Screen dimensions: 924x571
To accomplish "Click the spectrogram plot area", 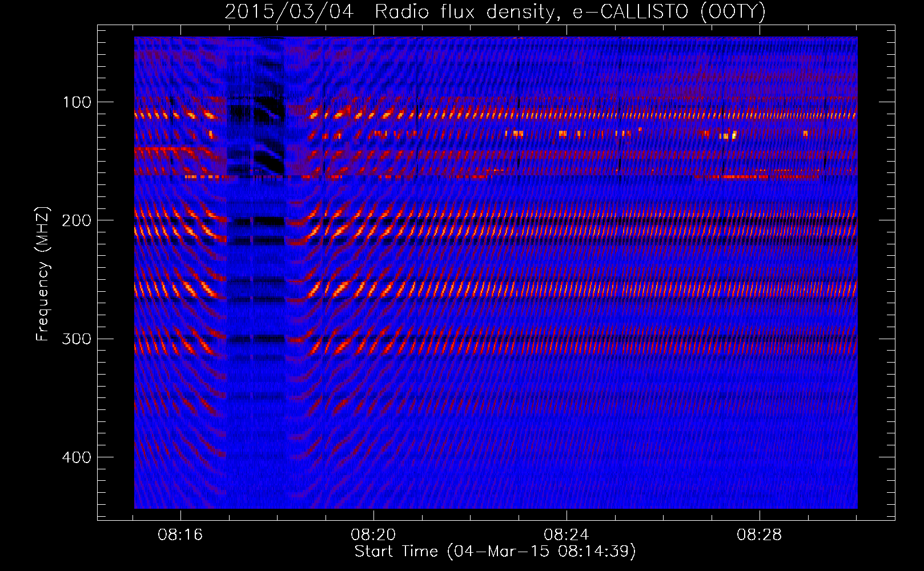I will pyautogui.click(x=496, y=272).
